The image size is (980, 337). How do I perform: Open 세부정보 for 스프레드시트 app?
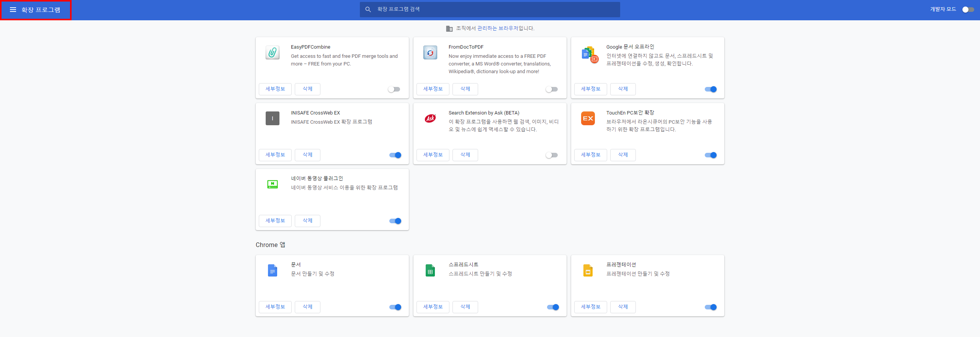pyautogui.click(x=433, y=307)
